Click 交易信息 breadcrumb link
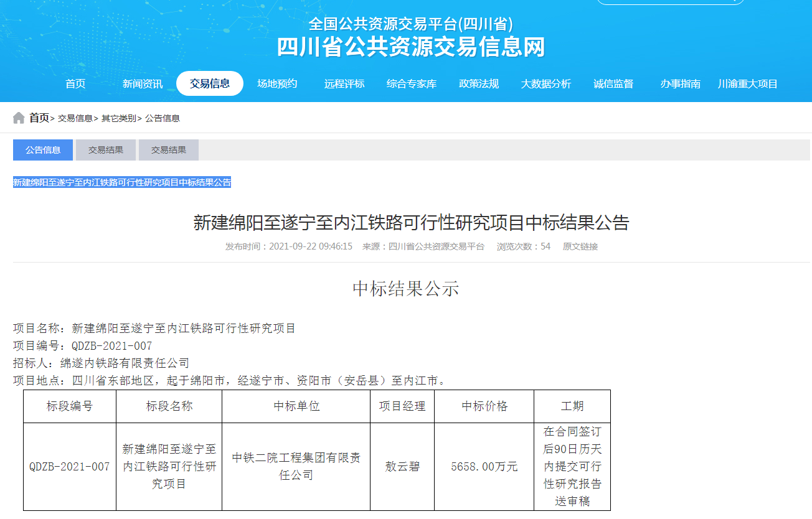 point(75,118)
